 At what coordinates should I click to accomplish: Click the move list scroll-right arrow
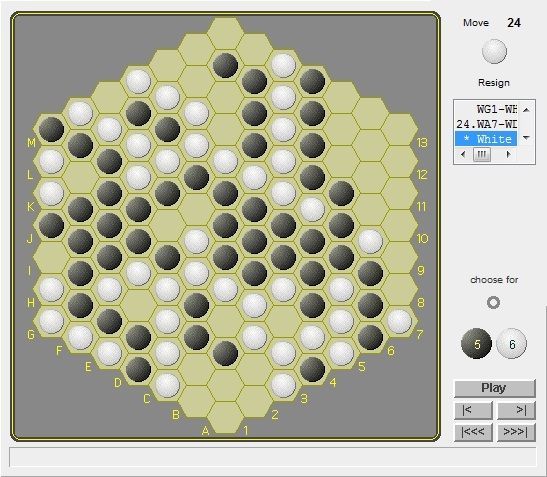tap(508, 154)
